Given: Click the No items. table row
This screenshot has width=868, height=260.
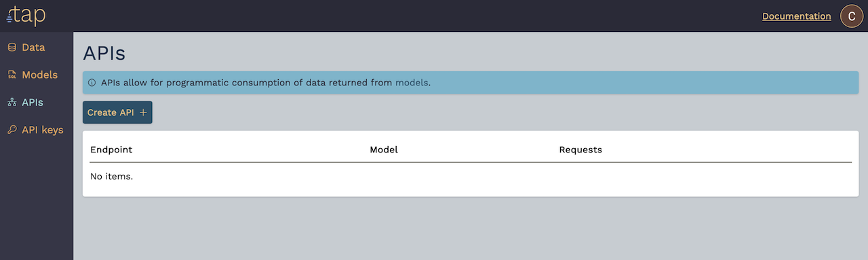Looking at the screenshot, I should tap(471, 177).
